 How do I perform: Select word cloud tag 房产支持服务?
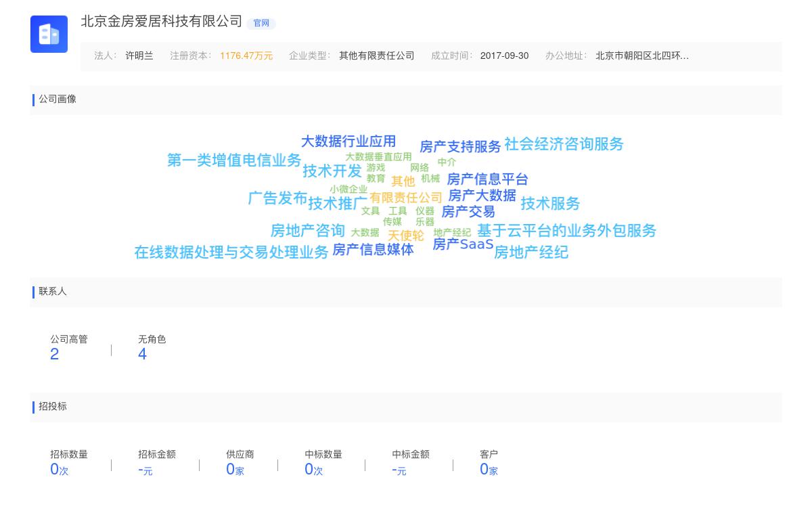[x=460, y=147]
